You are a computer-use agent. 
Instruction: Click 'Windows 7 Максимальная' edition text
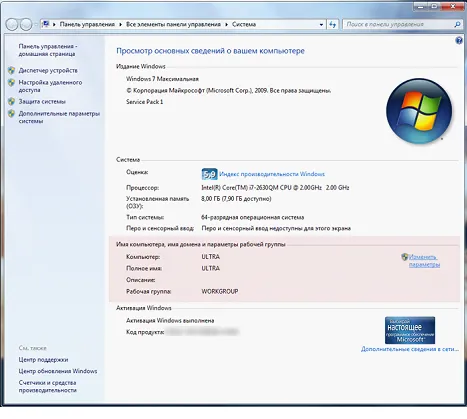click(162, 79)
